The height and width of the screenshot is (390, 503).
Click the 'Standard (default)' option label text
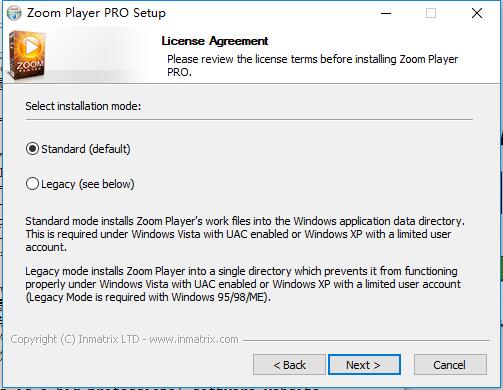86,149
